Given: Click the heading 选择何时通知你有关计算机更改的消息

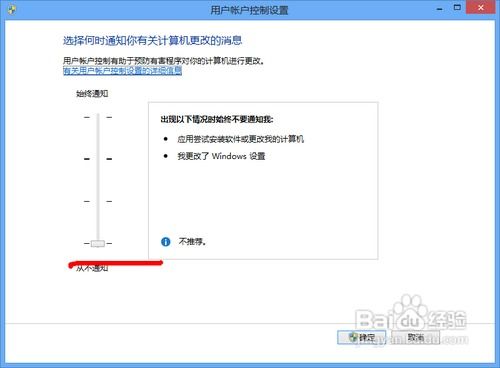Looking at the screenshot, I should [152, 41].
